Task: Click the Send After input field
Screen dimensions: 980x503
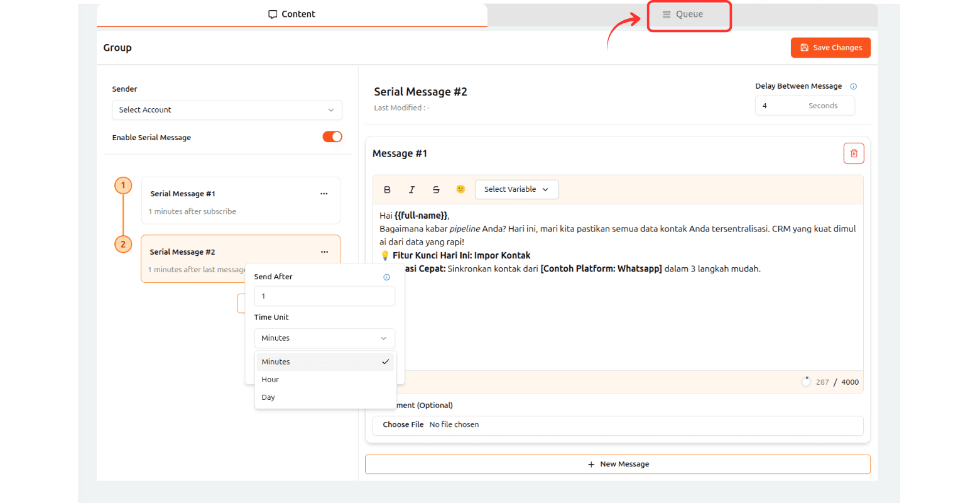Action: 324,296
